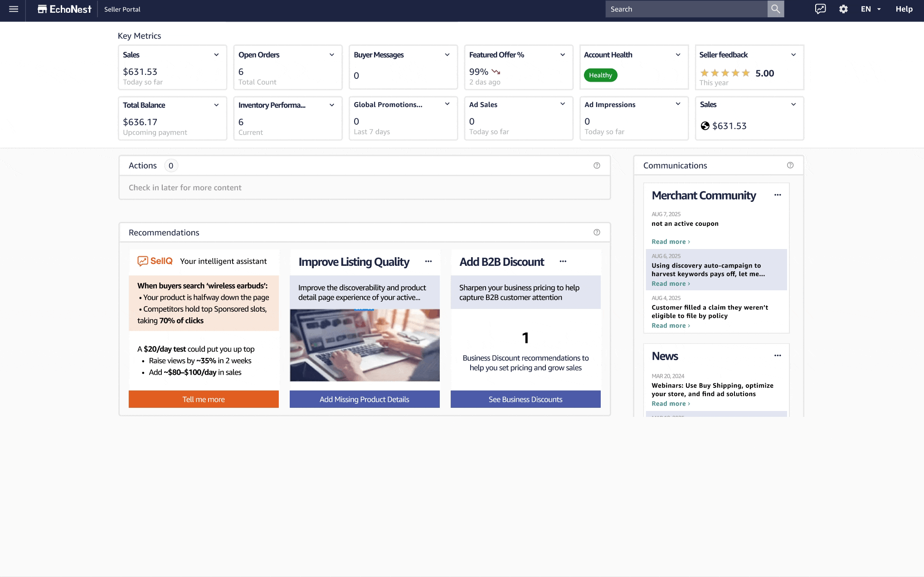
Task: Open News card more options ellipsis
Action: [778, 356]
